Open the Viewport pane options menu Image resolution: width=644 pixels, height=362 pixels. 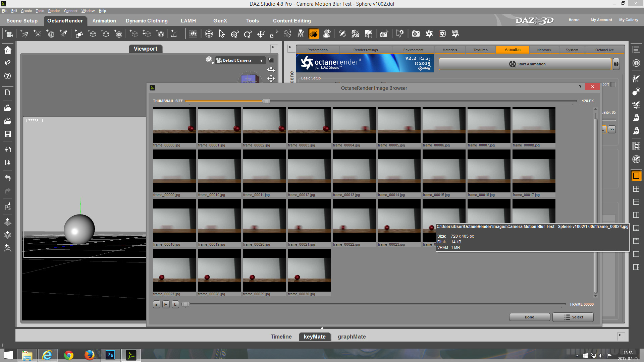[x=274, y=49]
